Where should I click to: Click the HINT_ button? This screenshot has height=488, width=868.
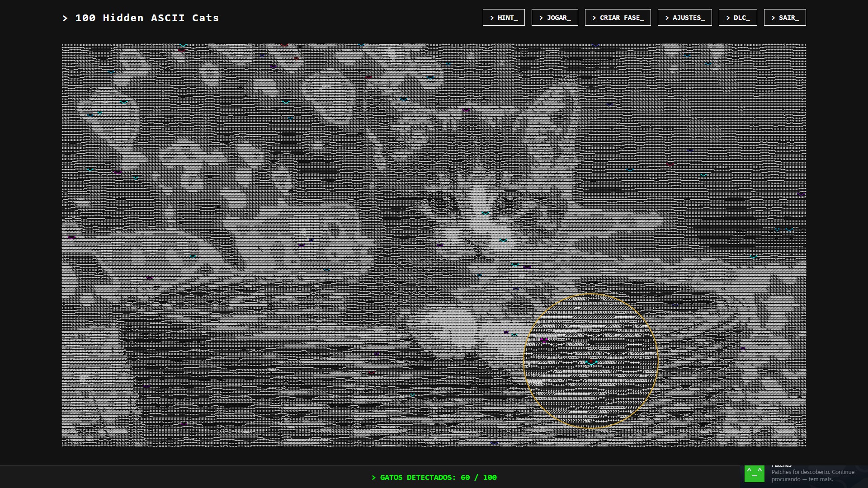coord(504,18)
